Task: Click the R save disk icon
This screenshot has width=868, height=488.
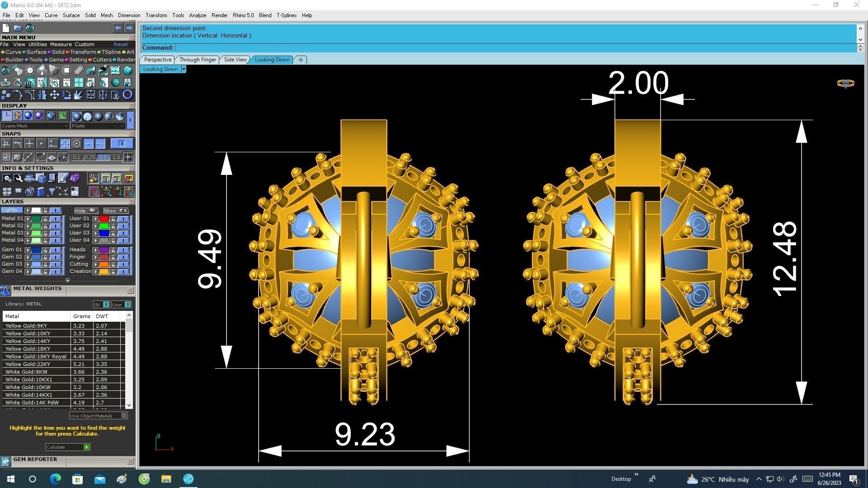Action: pos(127,82)
